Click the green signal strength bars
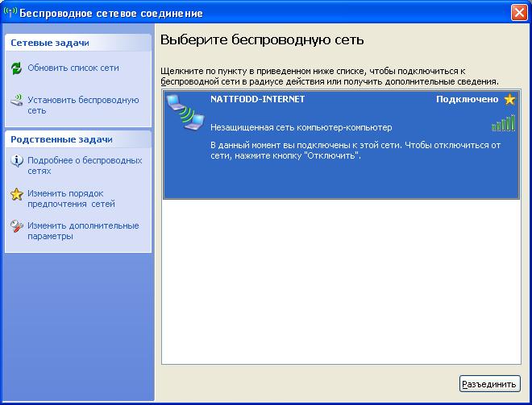Image resolution: width=532 pixels, height=405 pixels. [503, 123]
